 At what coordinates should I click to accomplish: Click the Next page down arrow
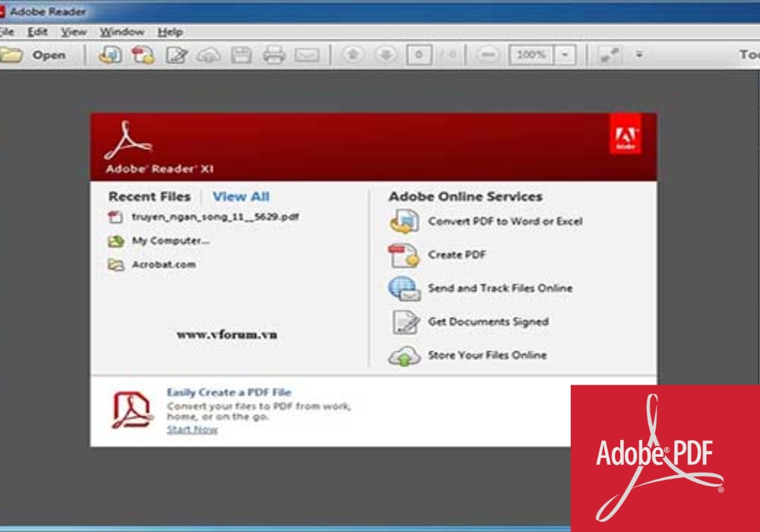(x=386, y=55)
